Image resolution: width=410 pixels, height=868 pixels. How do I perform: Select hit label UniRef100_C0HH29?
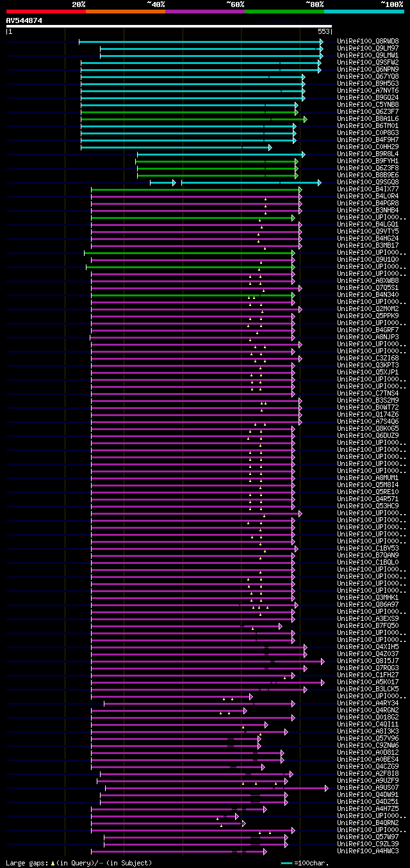368,147
